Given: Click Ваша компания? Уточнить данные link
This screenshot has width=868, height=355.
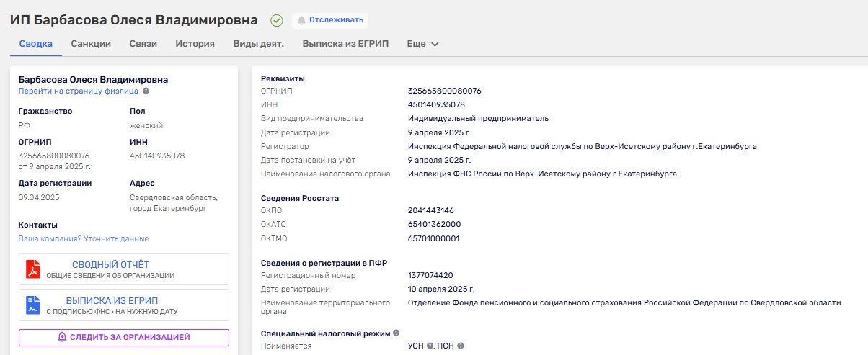Looking at the screenshot, I should tap(84, 238).
